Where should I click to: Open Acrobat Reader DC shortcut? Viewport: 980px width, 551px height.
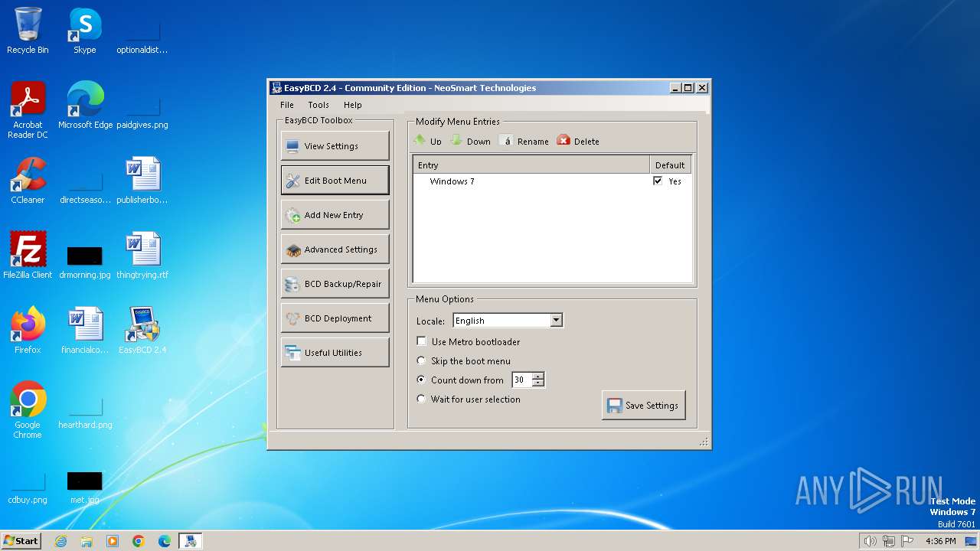(28, 110)
